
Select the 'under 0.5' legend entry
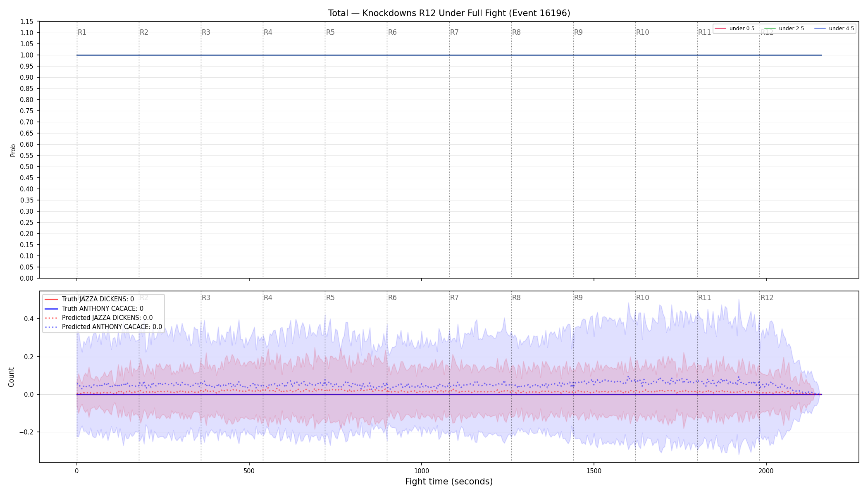[x=735, y=29]
